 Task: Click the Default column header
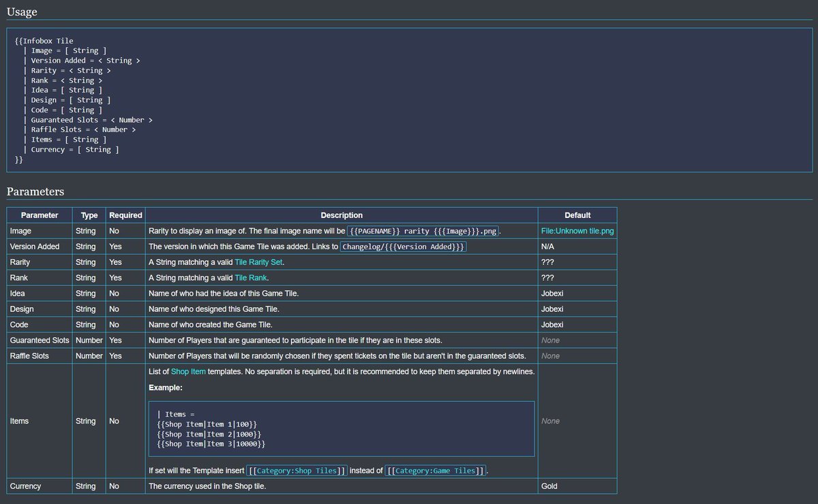point(577,215)
